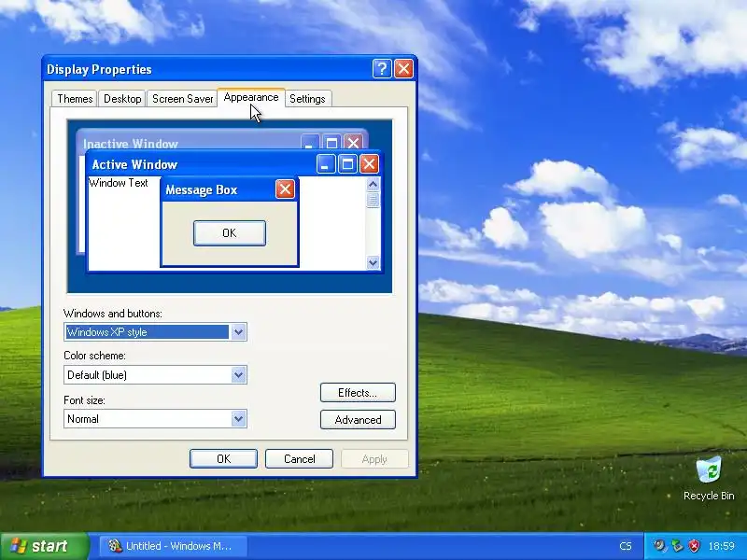Screen dimensions: 747x560
Task: Close the Display Properties window
Action: point(404,69)
